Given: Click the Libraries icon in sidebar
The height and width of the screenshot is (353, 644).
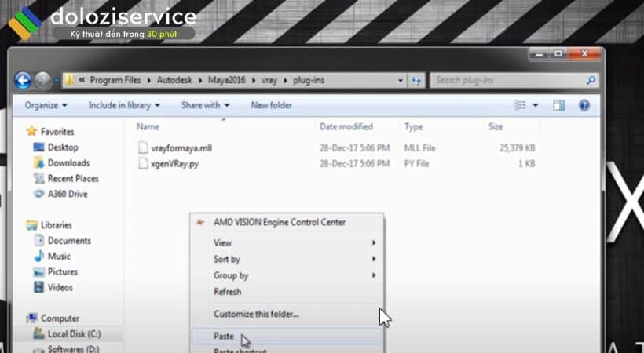Looking at the screenshot, I should tap(31, 225).
